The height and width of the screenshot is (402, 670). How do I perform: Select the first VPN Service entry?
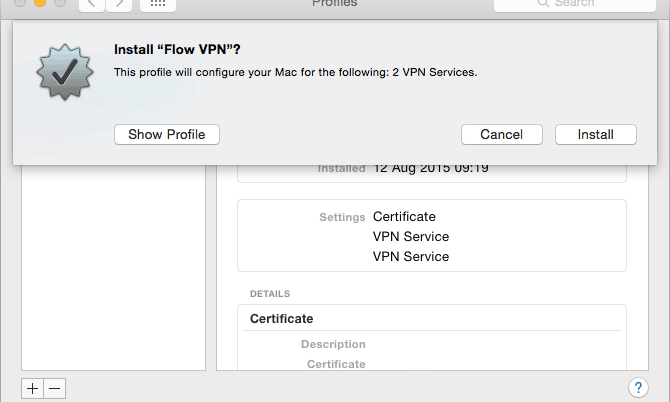pyautogui.click(x=411, y=236)
